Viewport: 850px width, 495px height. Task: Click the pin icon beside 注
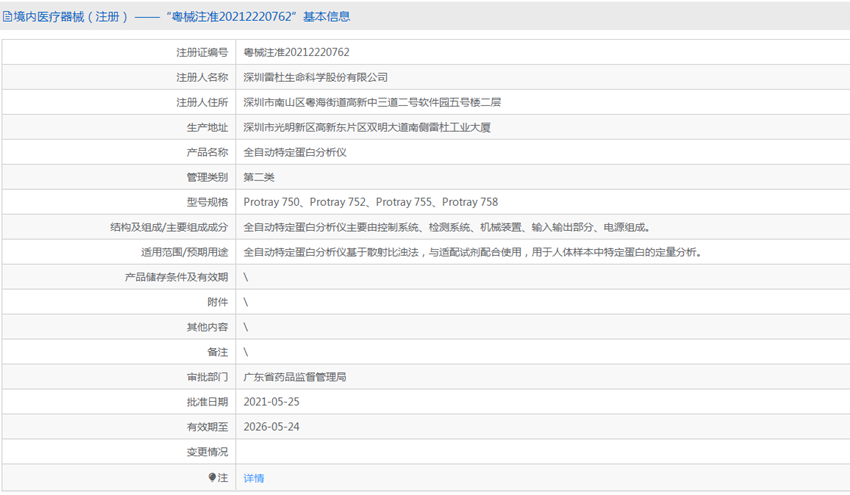click(212, 477)
